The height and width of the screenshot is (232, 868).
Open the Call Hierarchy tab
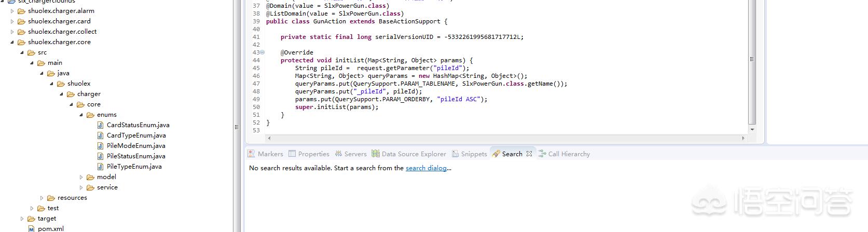(564, 154)
